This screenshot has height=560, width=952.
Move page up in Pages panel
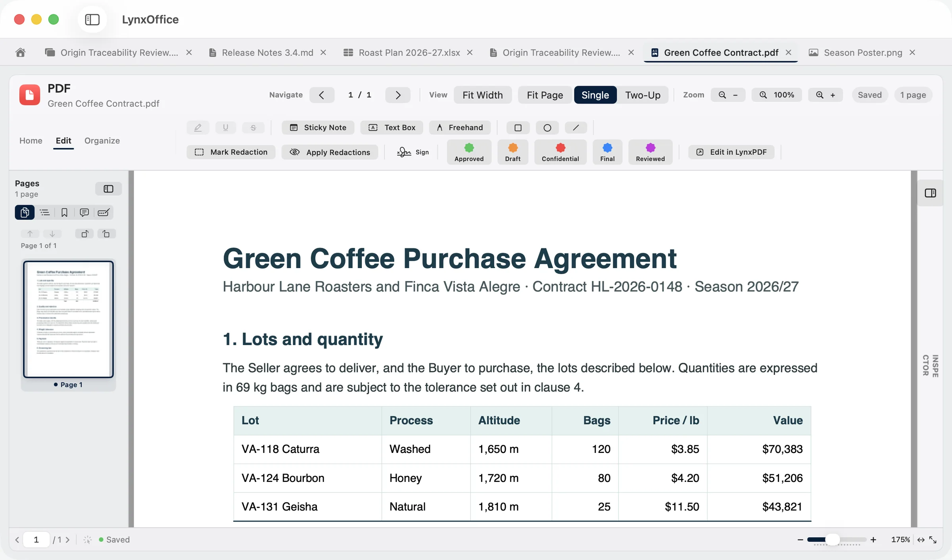pos(30,234)
